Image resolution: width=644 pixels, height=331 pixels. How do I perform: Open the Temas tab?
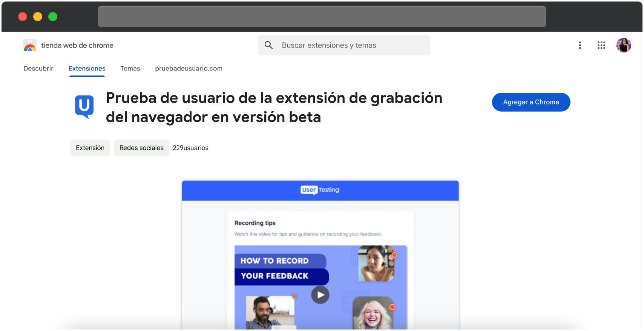pyautogui.click(x=130, y=69)
